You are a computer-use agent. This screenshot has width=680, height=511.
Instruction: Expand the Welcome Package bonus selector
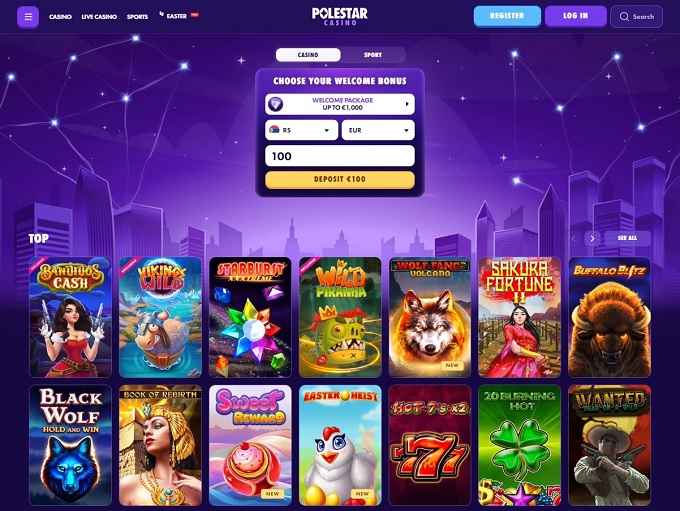tap(340, 104)
